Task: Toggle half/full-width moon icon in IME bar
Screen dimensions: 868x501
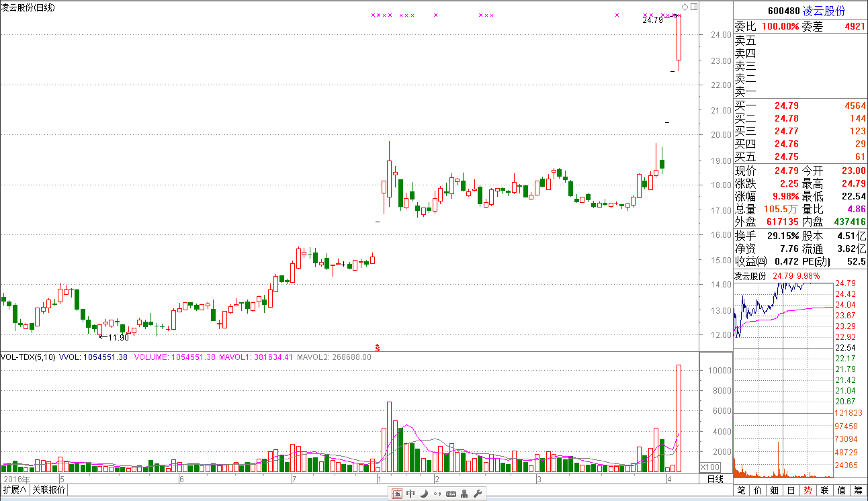Action: point(424,494)
